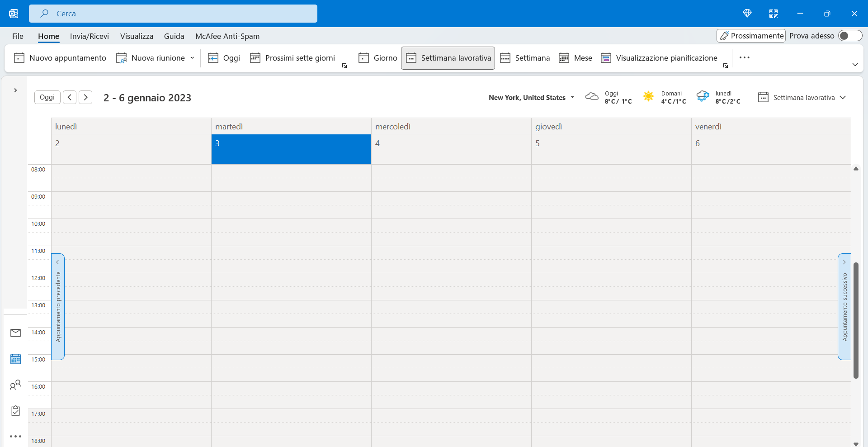Open the File menu
Screen dimensions: 868x447
click(x=18, y=36)
